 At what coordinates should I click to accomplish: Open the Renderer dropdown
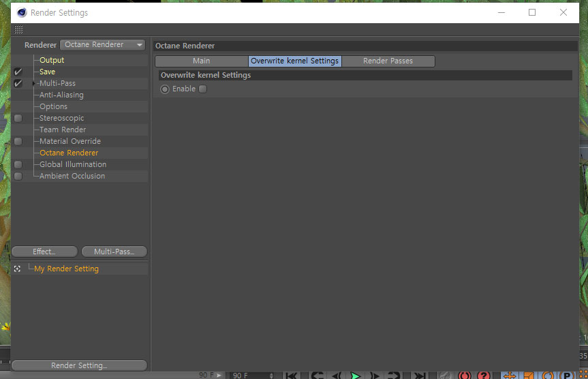[103, 45]
